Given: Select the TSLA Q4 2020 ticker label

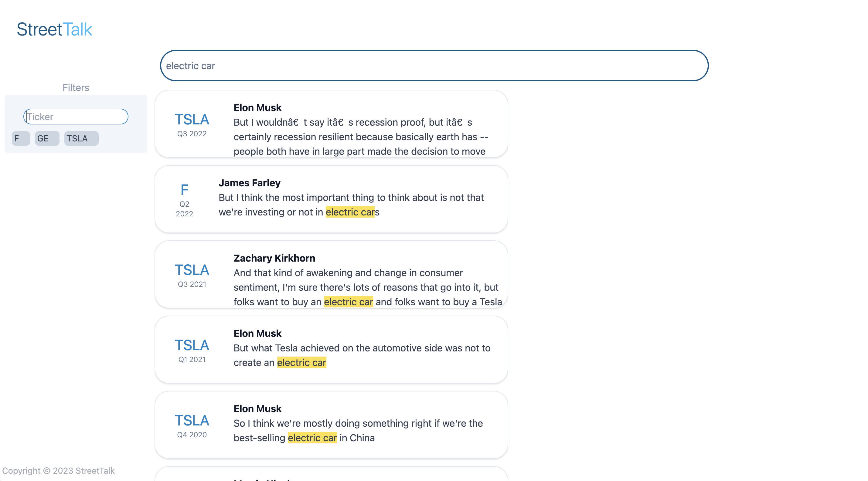Looking at the screenshot, I should click(x=192, y=421).
